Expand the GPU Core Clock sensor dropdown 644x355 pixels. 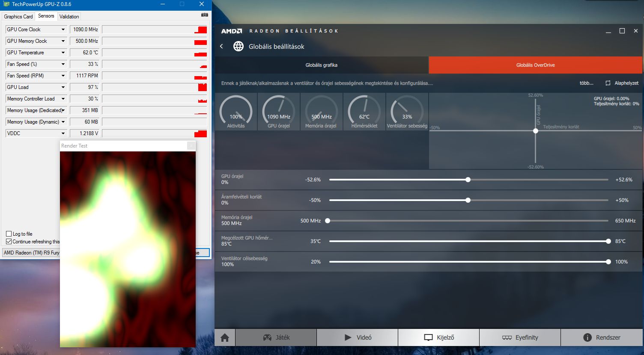(63, 30)
